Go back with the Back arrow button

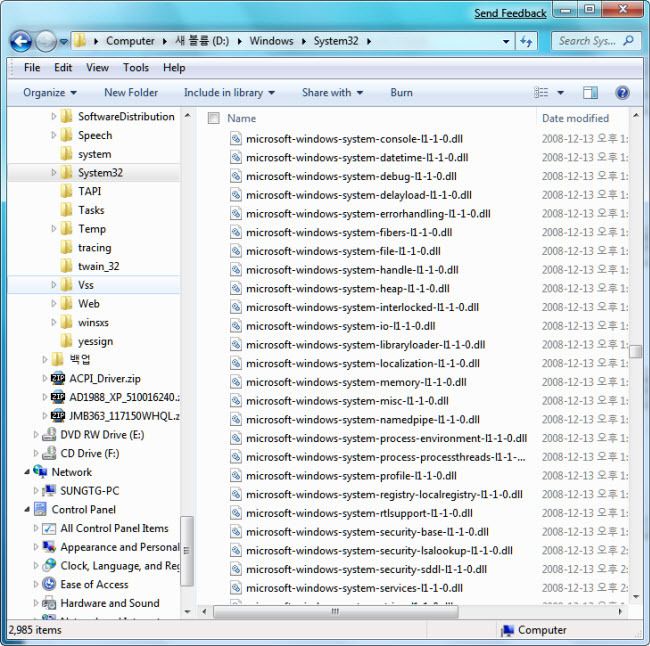tap(21, 41)
